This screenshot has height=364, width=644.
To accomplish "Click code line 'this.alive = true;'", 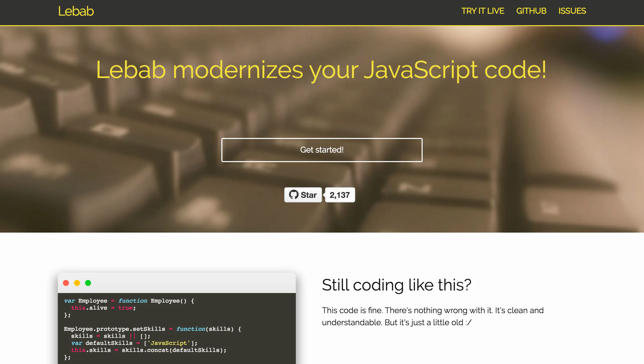I will point(103,308).
